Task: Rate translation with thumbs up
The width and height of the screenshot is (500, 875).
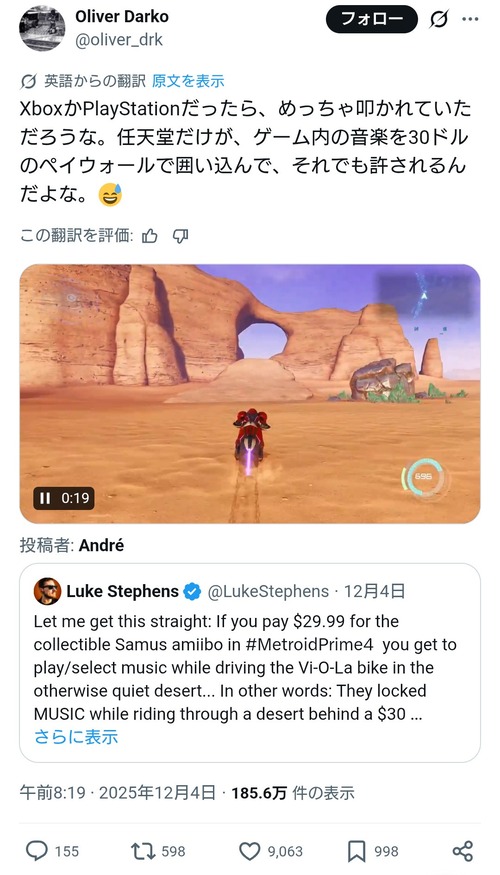Action: tap(150, 237)
